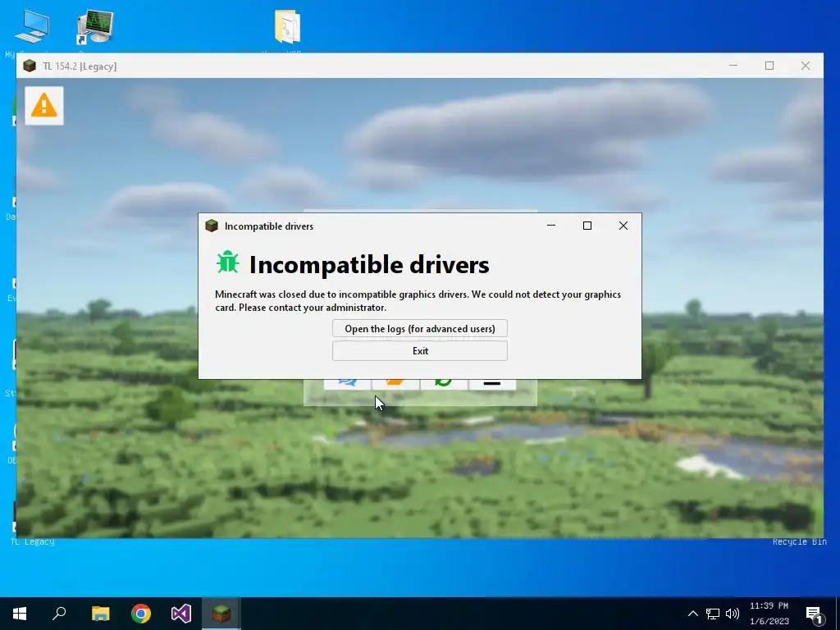Click the Exit button in dialog
The width and height of the screenshot is (840, 630).
tap(419, 351)
